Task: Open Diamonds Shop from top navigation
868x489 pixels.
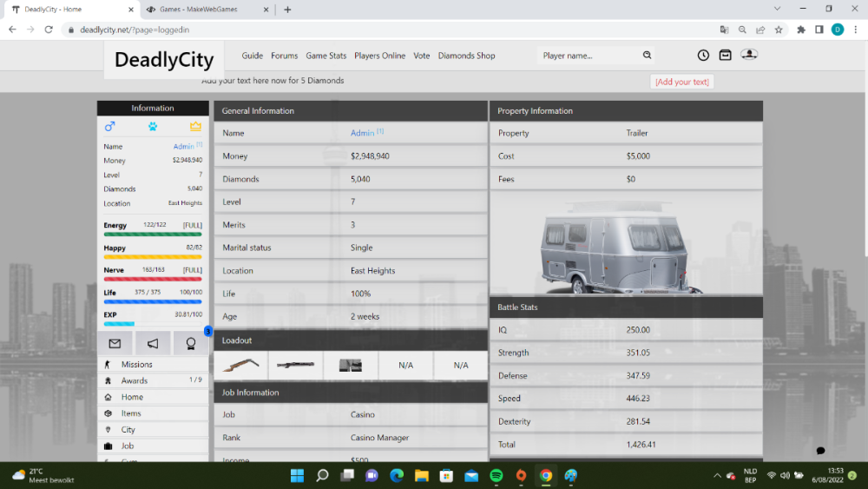Action: (x=466, y=56)
